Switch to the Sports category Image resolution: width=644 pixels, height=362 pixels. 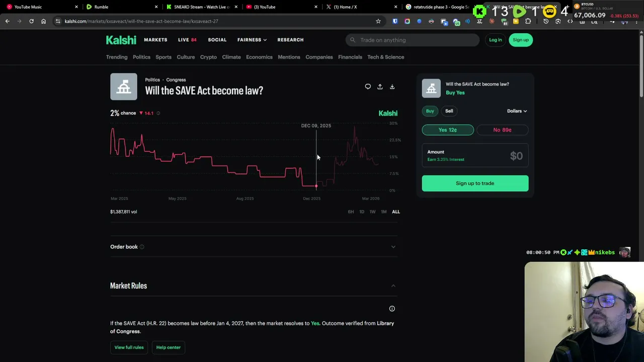tap(164, 57)
